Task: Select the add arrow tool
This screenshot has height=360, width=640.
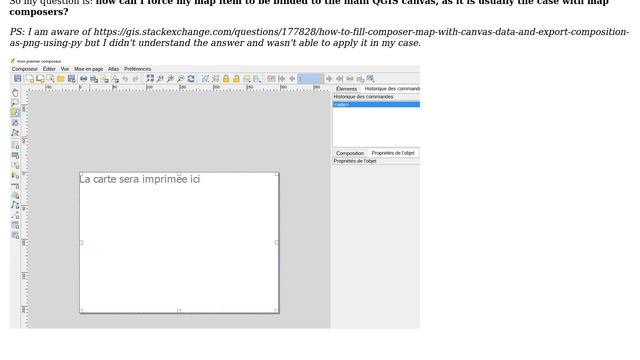Action: tap(15, 215)
